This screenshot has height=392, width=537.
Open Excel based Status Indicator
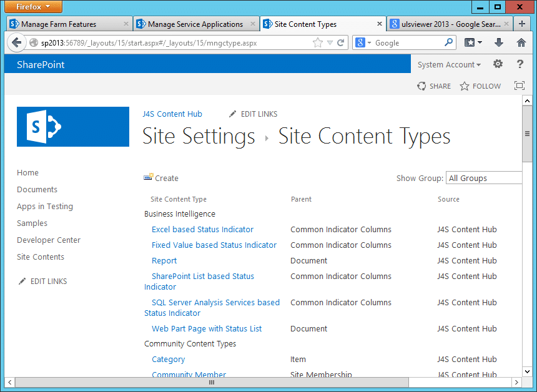point(202,229)
